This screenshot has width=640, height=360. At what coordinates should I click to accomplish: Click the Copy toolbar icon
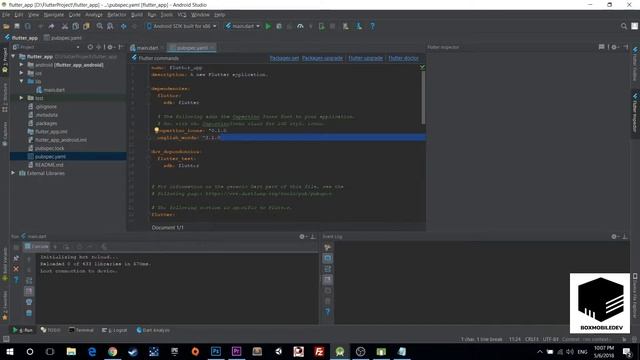point(76,26)
